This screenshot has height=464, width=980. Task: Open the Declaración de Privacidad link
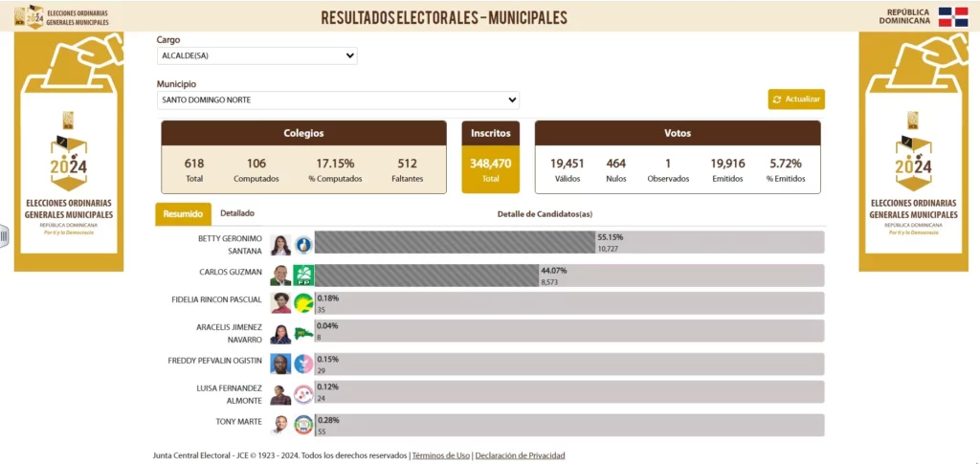tap(520, 455)
